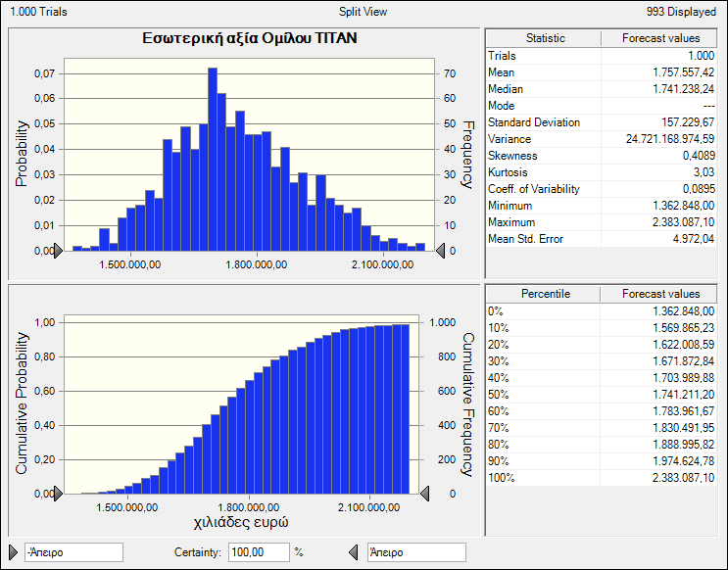Select the 30% percentile value 1.671.872,84
This screenshot has height=570, width=728.
(683, 361)
